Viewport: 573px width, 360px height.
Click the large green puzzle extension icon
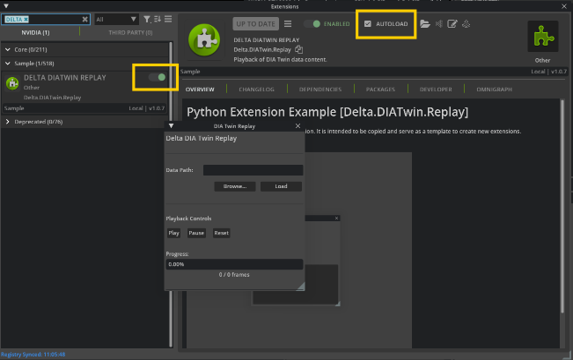point(204,40)
